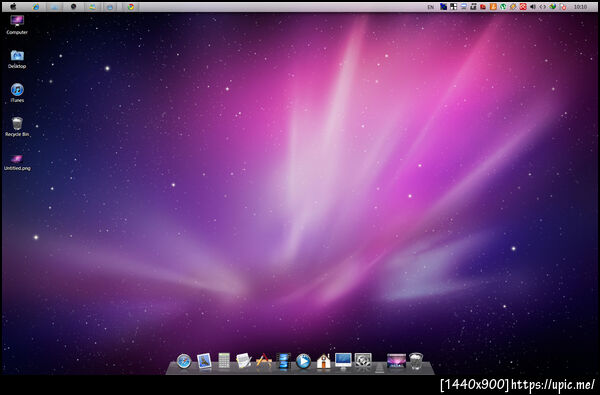The height and width of the screenshot is (395, 600).
Task: Open the Calculator dock icon
Action: 224,361
